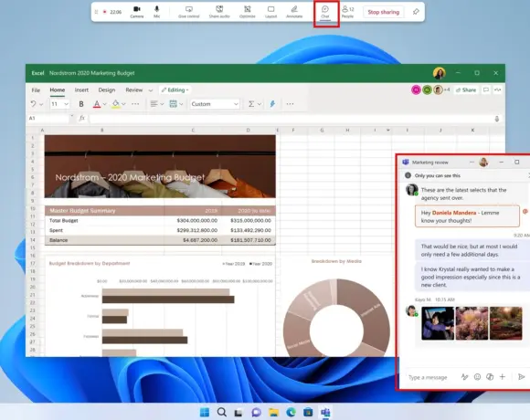Open File Explorer from taskbar
This screenshot has width=530, height=420.
point(273,412)
